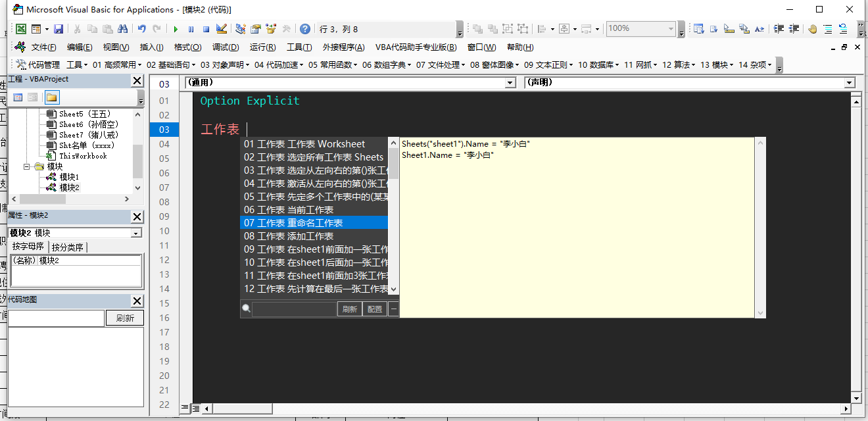Image resolution: width=868 pixels, height=421 pixels.
Task: Open the 调试(D) menu
Action: pyautogui.click(x=226, y=47)
